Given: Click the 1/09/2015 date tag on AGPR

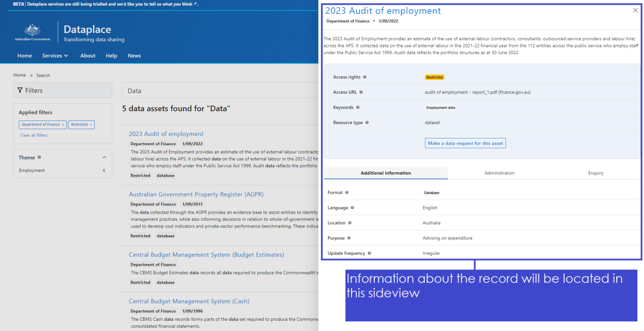Looking at the screenshot, I should click(193, 204).
